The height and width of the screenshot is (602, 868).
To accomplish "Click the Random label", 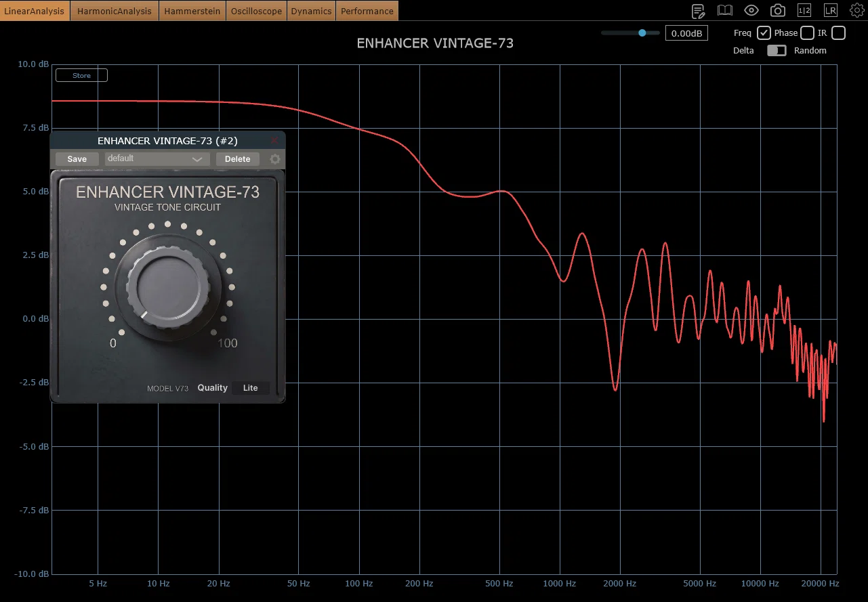I will coord(810,51).
